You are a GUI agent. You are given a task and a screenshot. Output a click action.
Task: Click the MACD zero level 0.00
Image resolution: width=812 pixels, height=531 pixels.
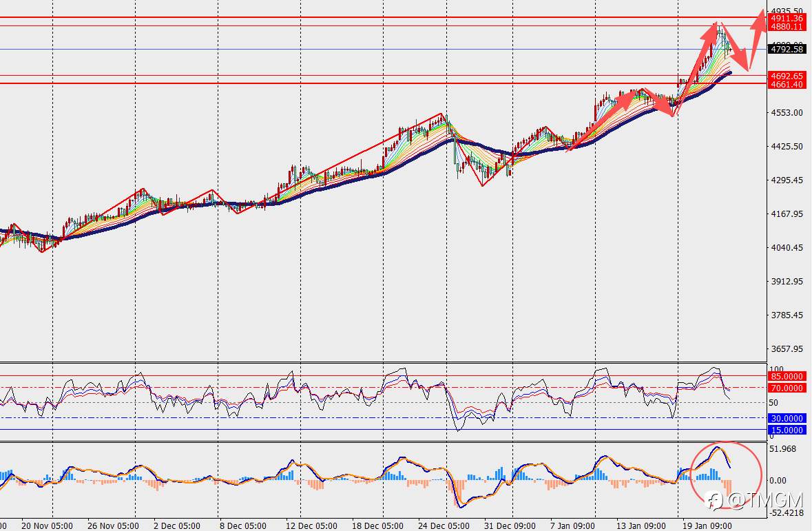click(x=778, y=480)
